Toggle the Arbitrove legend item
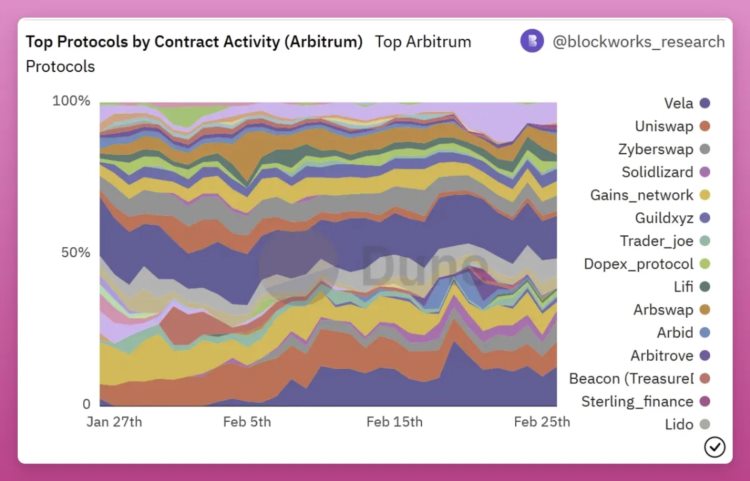The width and height of the screenshot is (750, 481). click(x=661, y=356)
